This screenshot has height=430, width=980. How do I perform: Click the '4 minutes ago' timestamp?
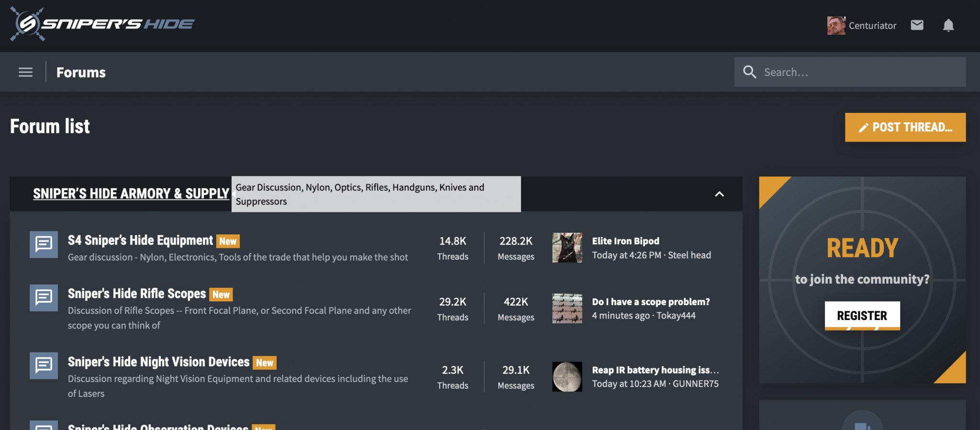[621, 316]
